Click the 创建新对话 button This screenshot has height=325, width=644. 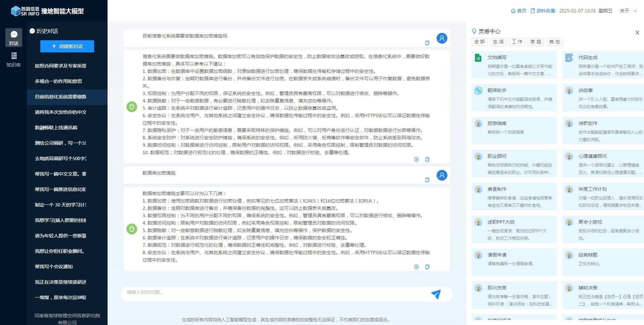coord(67,46)
